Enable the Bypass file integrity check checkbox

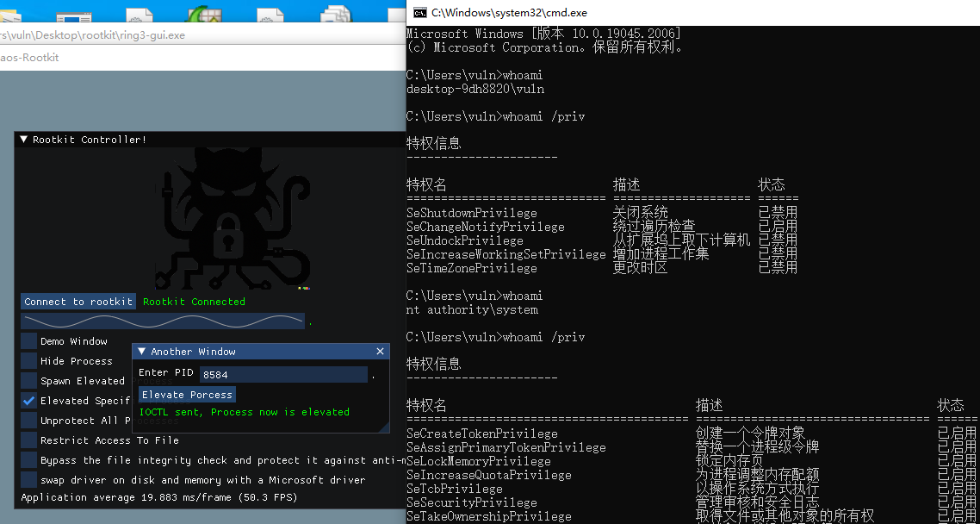[28, 460]
